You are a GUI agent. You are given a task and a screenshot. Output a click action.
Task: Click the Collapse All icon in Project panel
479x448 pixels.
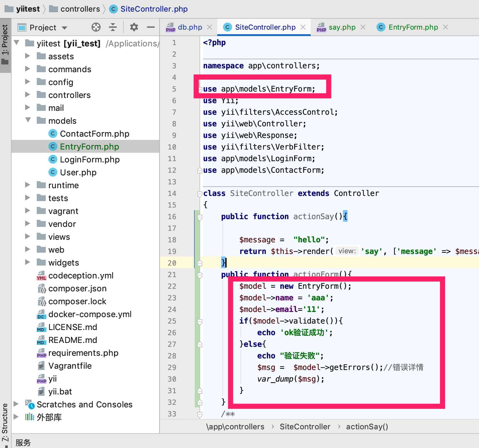tap(112, 27)
